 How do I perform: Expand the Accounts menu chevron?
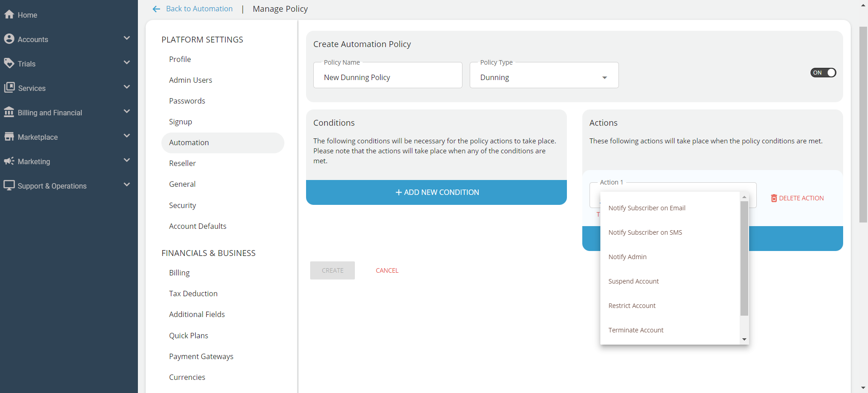[127, 38]
